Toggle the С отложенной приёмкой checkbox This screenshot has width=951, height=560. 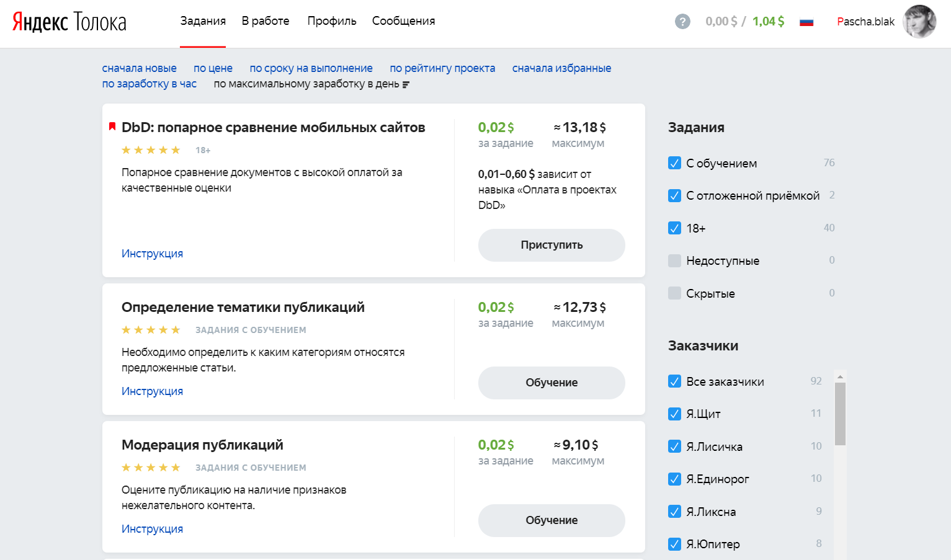click(675, 195)
